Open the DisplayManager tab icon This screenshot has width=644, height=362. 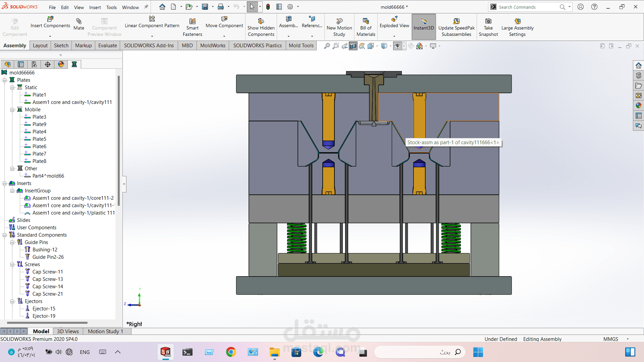tap(61, 64)
